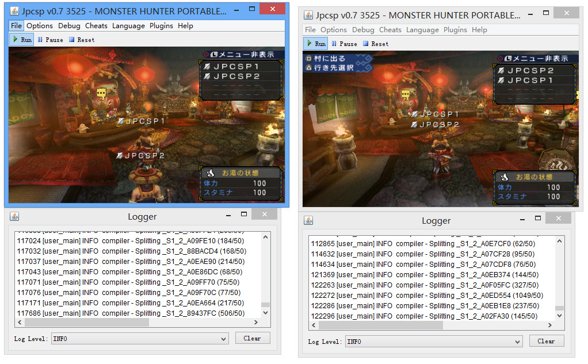Click Reset in left Jpcsp toolbar
588x364 pixels.
(x=82, y=40)
